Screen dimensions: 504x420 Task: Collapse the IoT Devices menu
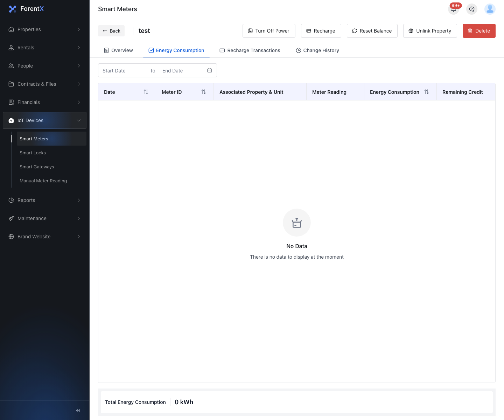click(44, 120)
